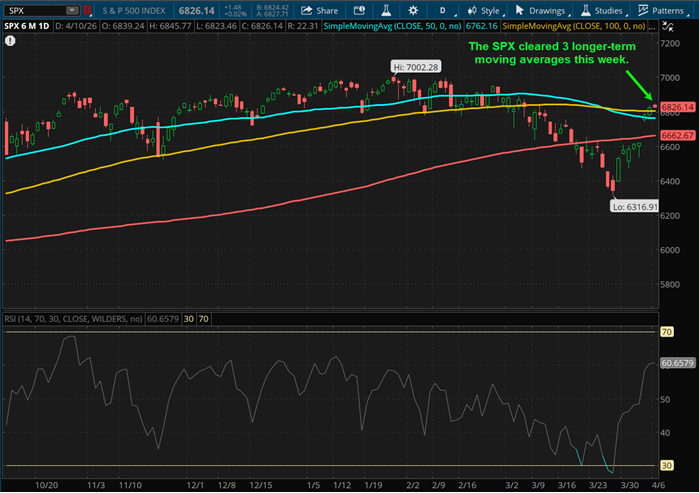The width and height of the screenshot is (699, 493).
Task: Click the Hi: 7002.28 price bubble
Action: [415, 67]
